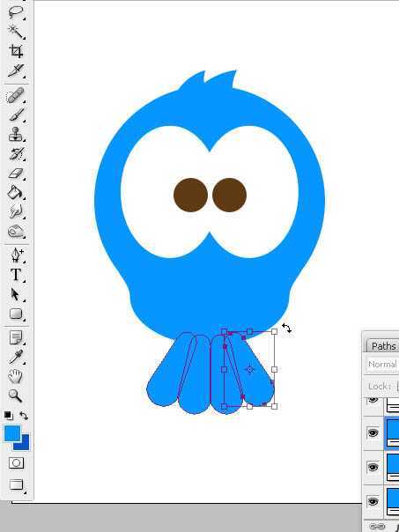Toggle Quick Mask mode button

click(16, 463)
